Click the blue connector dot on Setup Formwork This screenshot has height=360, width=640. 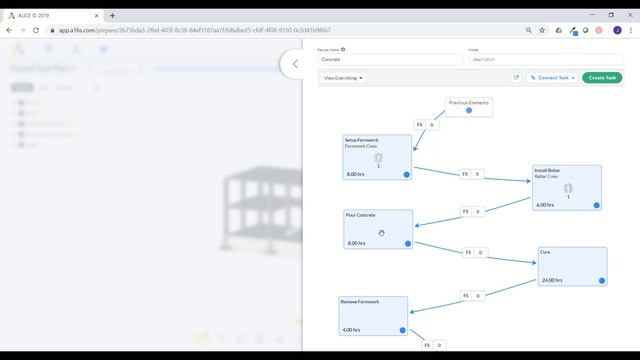[407, 174]
